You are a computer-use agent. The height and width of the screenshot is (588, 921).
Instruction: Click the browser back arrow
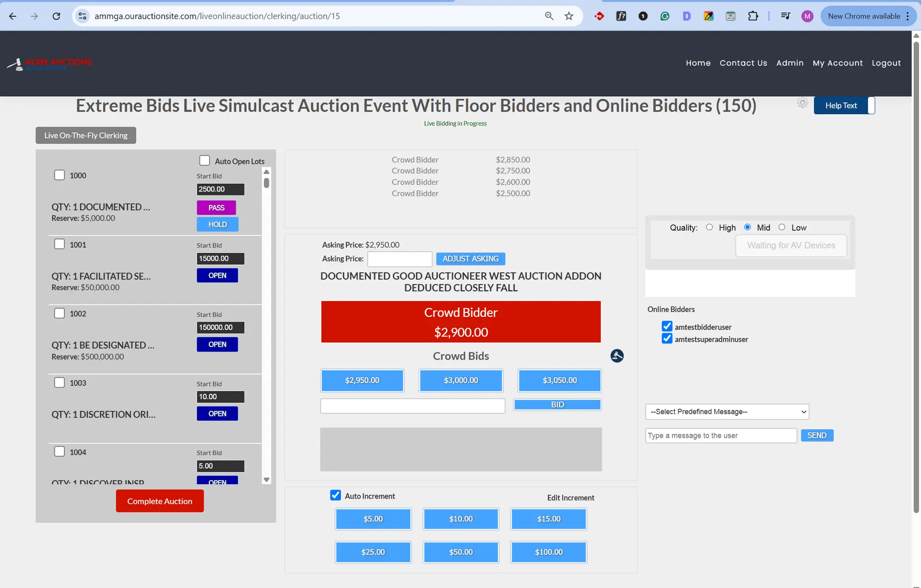(x=13, y=16)
